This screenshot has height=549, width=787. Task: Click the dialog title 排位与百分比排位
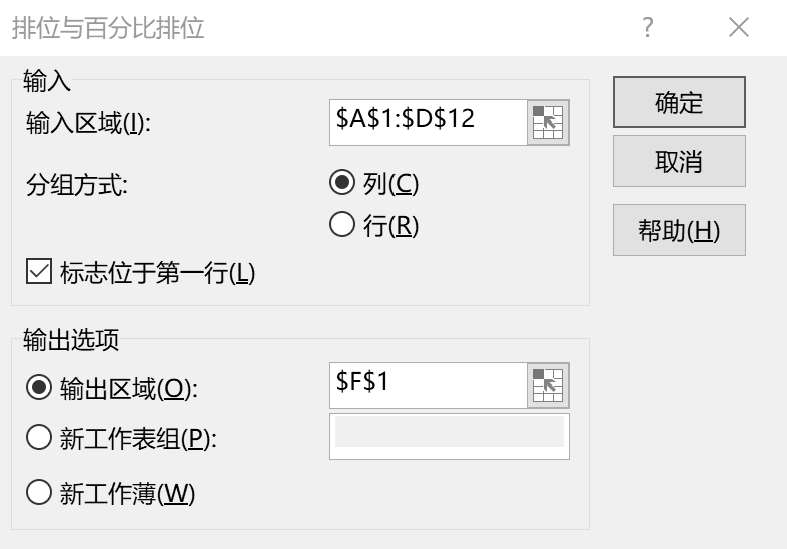coord(108,27)
